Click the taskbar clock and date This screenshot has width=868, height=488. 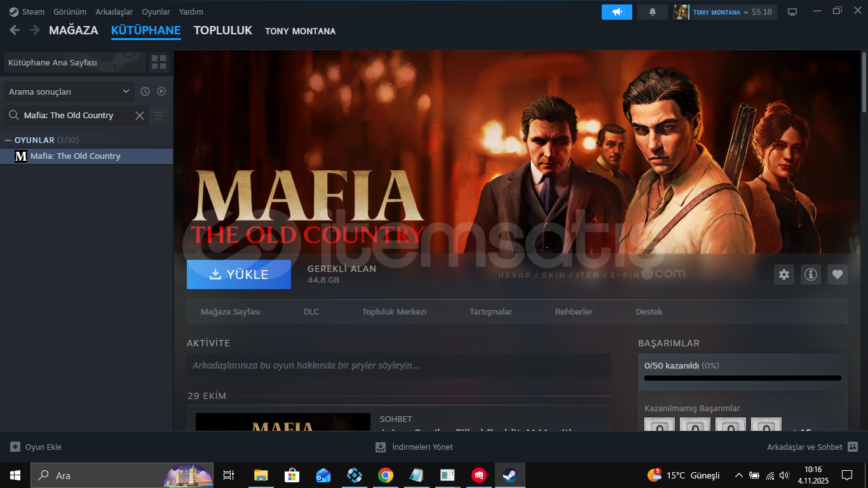pos(813,475)
